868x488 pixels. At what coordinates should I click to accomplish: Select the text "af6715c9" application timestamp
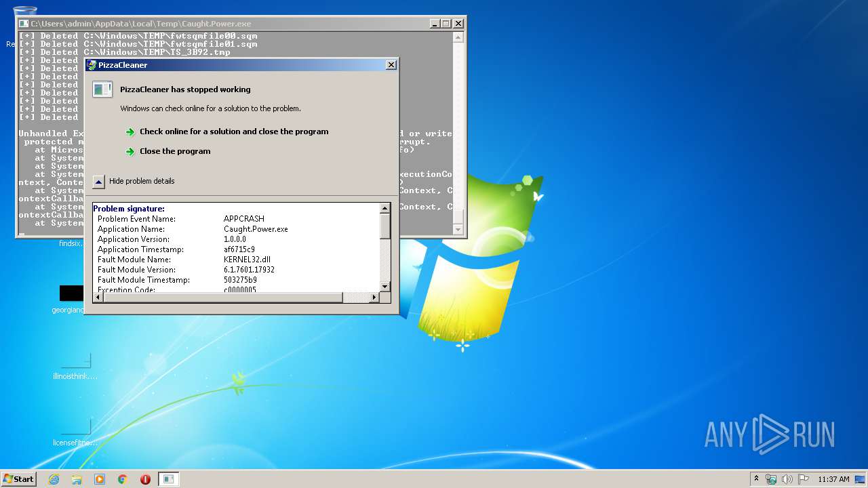pyautogui.click(x=239, y=249)
